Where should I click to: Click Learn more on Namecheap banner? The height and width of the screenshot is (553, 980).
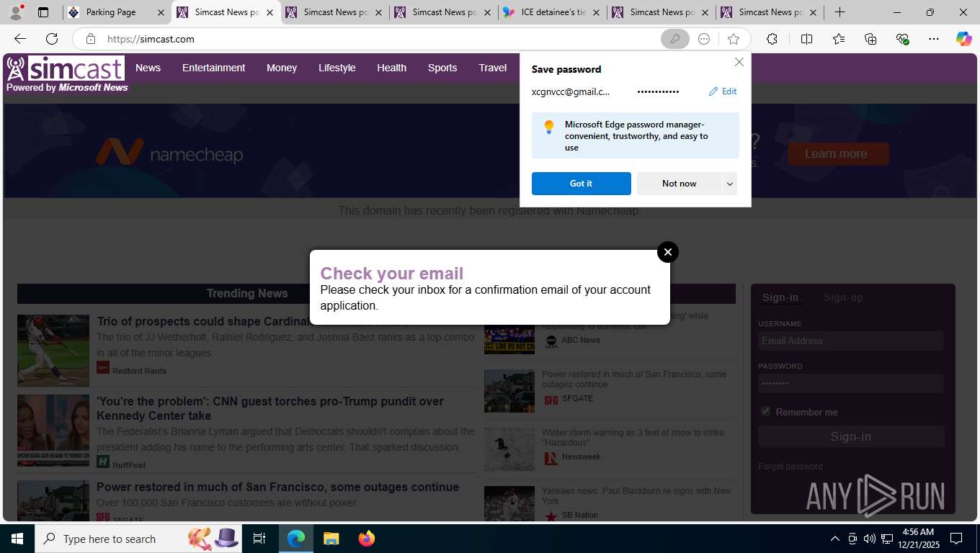coord(838,154)
